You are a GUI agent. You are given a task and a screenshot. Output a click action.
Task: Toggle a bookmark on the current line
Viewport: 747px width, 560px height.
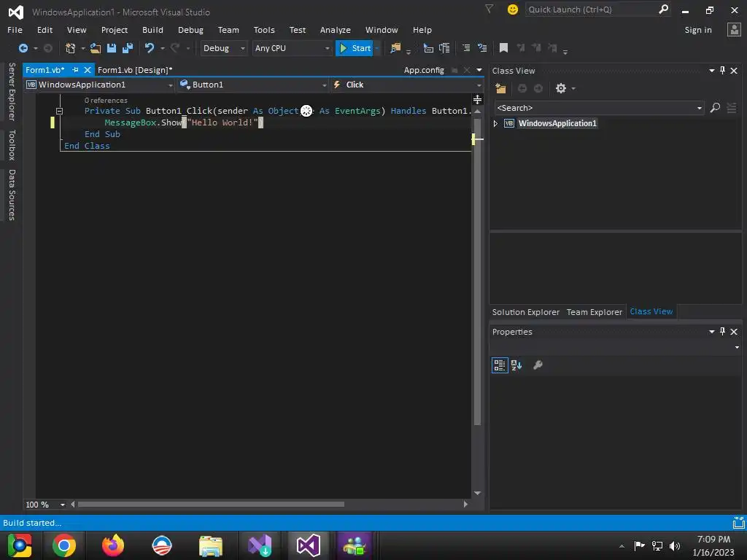pyautogui.click(x=503, y=48)
